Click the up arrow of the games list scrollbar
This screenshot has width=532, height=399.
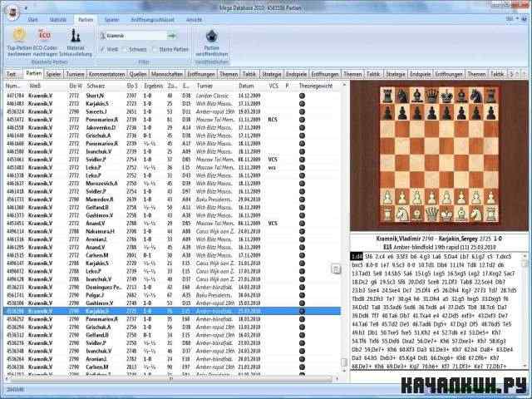point(344,85)
